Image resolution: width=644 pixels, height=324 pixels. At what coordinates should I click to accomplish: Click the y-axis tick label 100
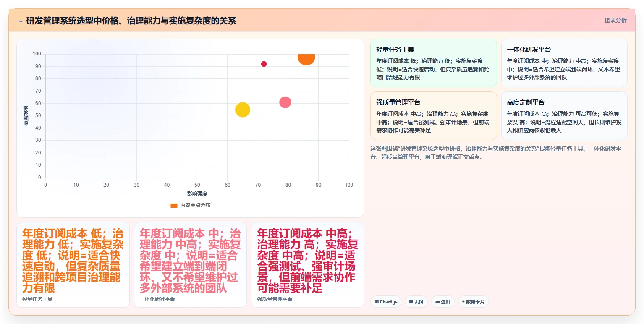pyautogui.click(x=37, y=54)
